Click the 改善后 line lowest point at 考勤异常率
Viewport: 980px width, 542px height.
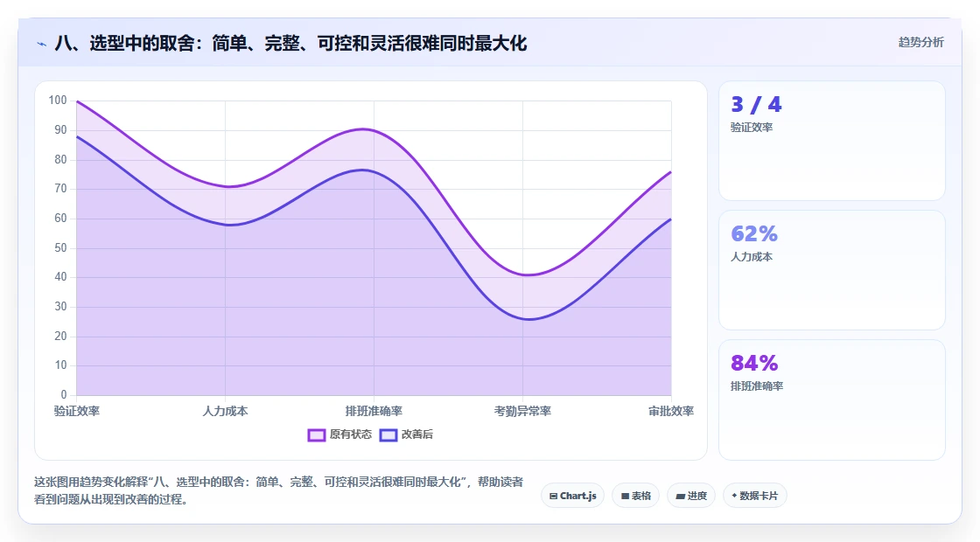tap(528, 320)
